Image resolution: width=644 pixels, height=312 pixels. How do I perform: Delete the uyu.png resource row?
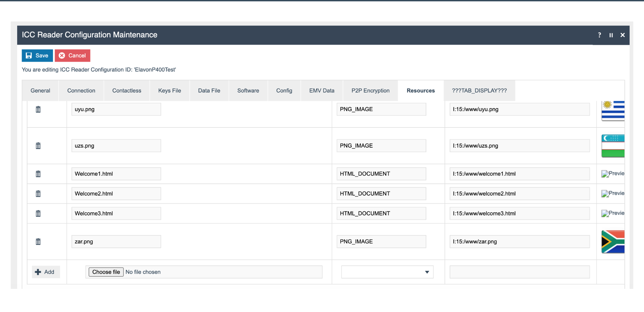tap(38, 109)
